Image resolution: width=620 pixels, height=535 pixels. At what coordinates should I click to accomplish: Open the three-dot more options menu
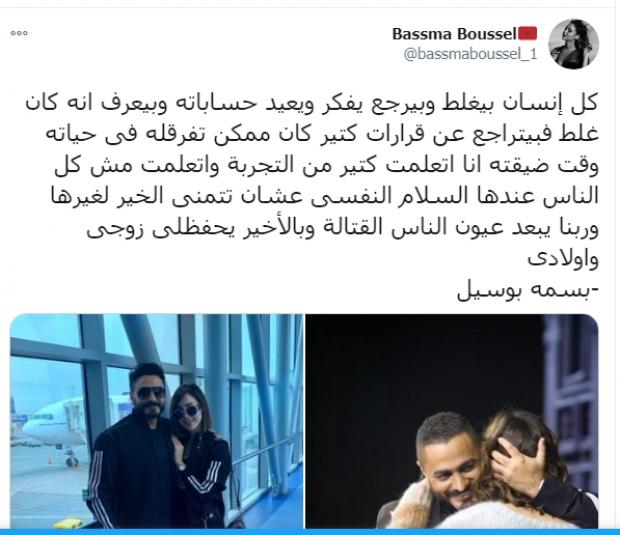point(19,33)
